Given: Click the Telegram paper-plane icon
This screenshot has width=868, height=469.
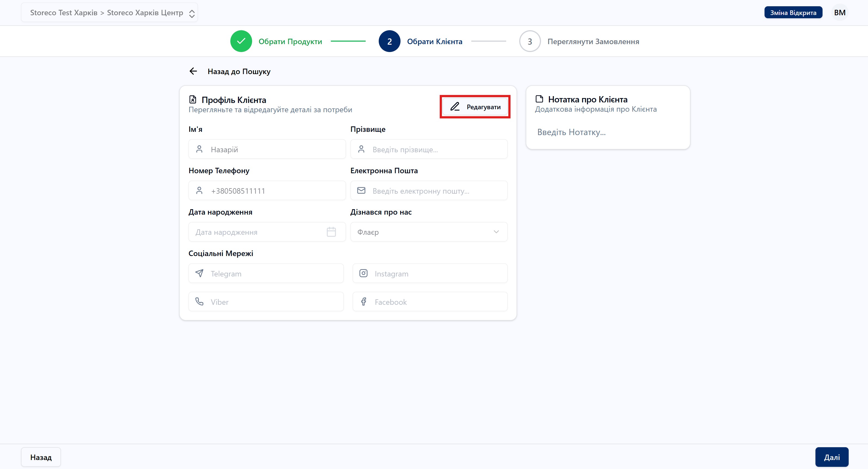Looking at the screenshot, I should point(199,273).
